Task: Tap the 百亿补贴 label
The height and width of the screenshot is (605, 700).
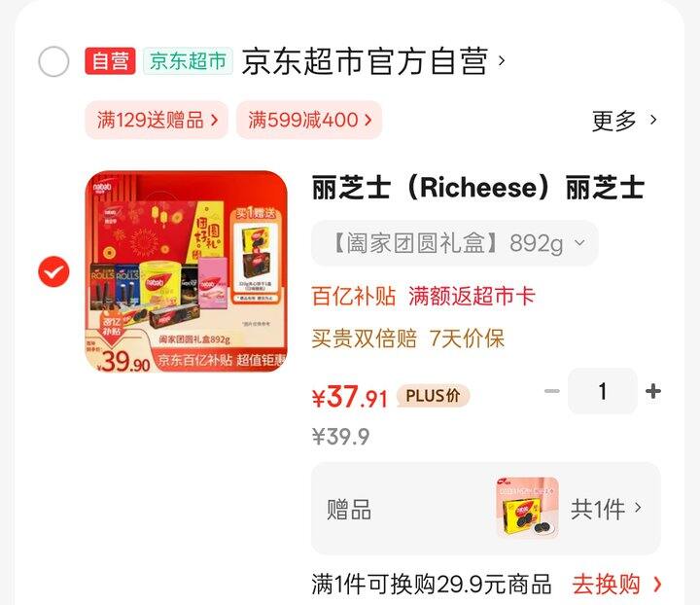Action: tap(354, 296)
